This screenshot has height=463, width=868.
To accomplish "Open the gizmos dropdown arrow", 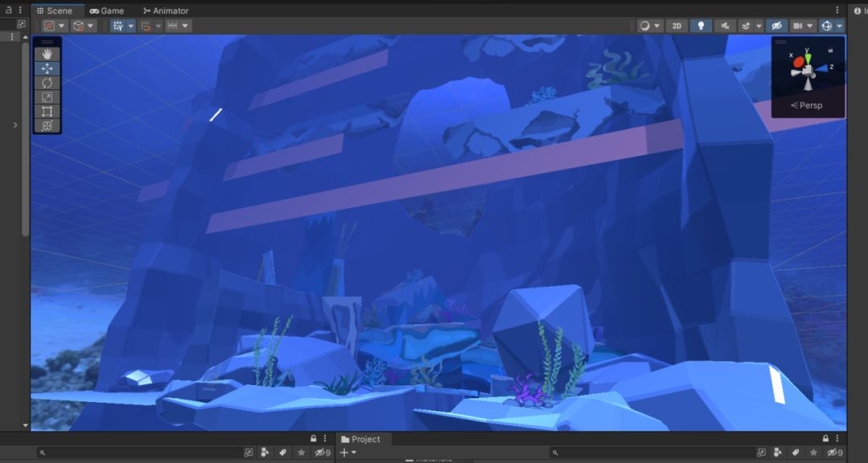I will click(x=839, y=26).
